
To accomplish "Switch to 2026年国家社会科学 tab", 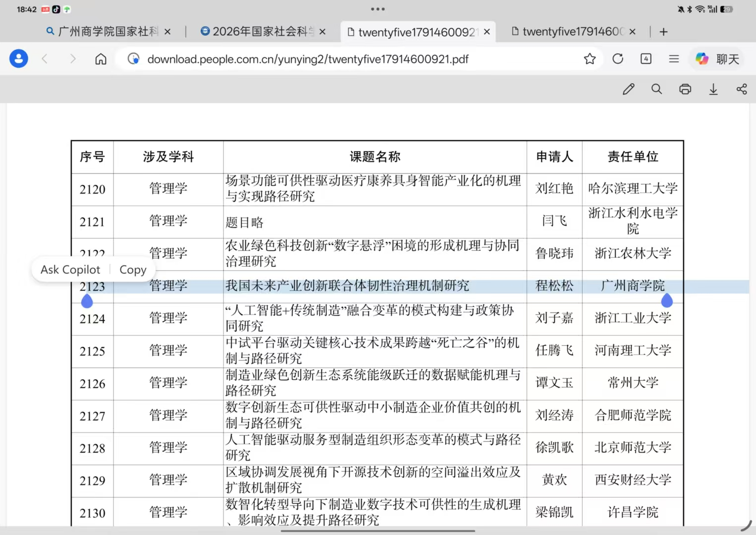I will click(x=258, y=32).
